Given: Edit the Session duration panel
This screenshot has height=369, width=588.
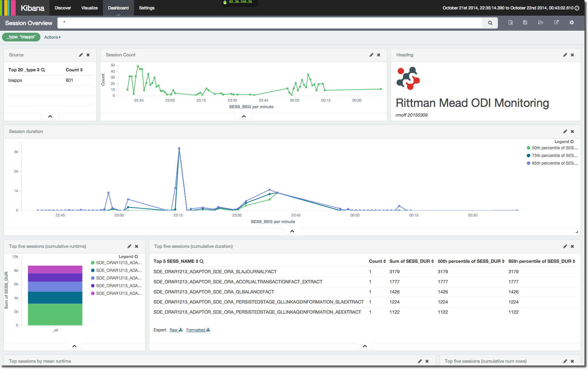Looking at the screenshot, I should (x=565, y=132).
